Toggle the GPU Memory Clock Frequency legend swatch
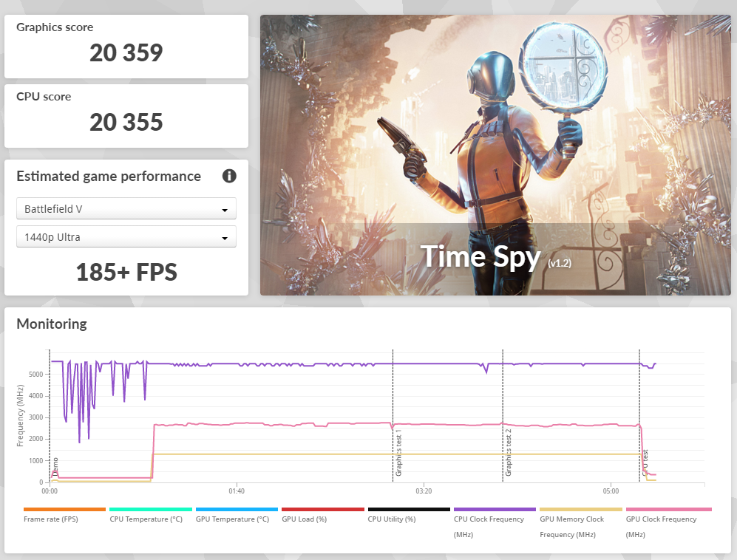This screenshot has width=737, height=560. (580, 509)
